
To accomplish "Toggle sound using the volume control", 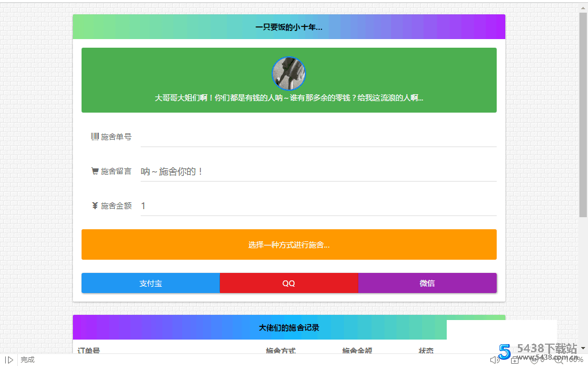I will (x=494, y=360).
